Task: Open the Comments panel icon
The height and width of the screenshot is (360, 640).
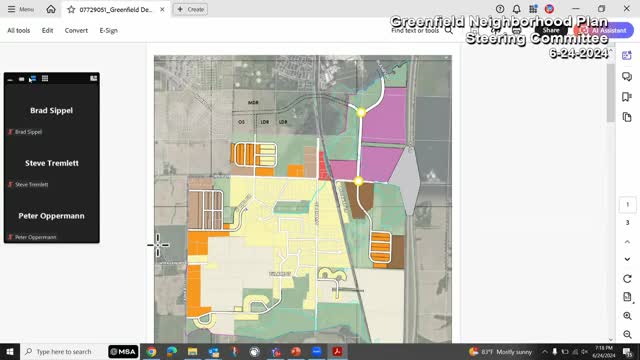Action: pos(627,76)
